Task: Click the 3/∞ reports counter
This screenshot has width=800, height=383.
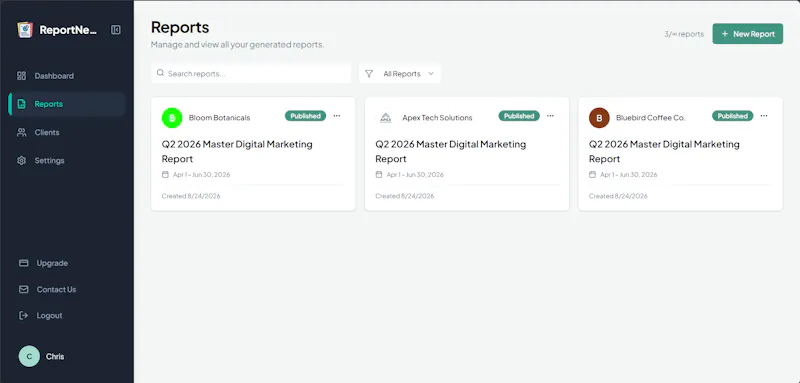Action: 684,34
